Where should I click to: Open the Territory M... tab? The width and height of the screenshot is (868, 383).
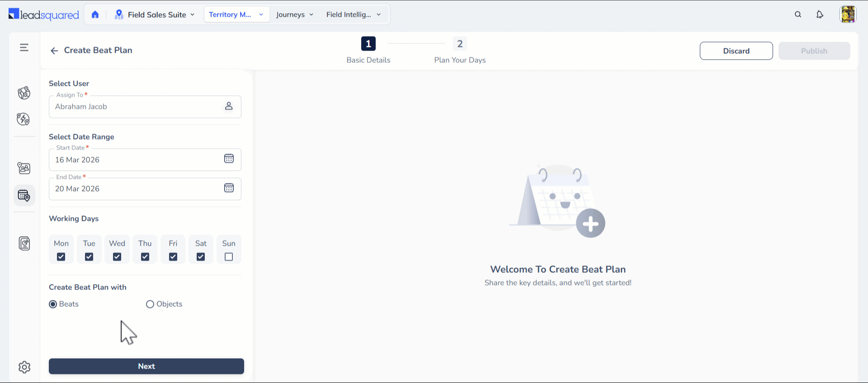[236, 14]
